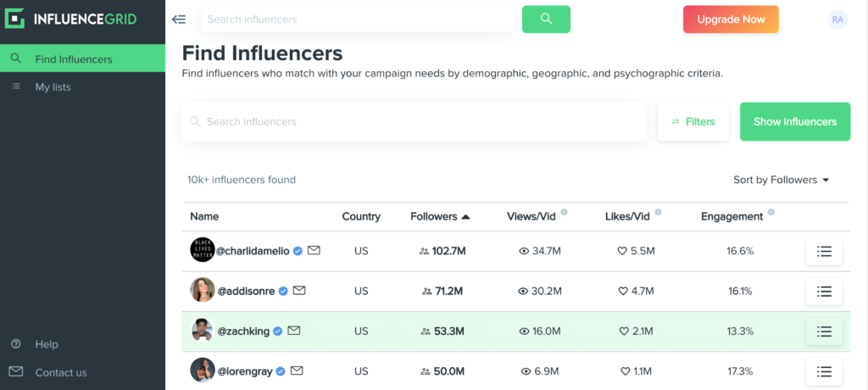Click info icon beside Views/Vid header

(x=564, y=212)
